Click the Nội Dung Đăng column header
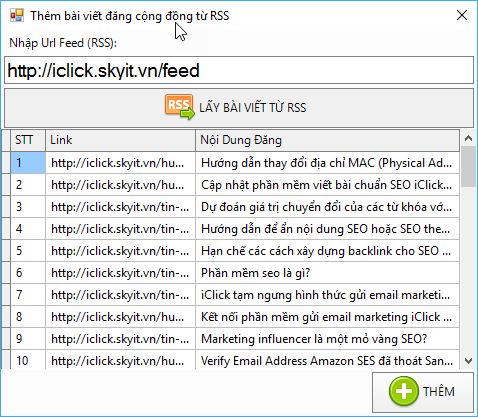Viewport: 478px width, 417px height. (x=327, y=140)
